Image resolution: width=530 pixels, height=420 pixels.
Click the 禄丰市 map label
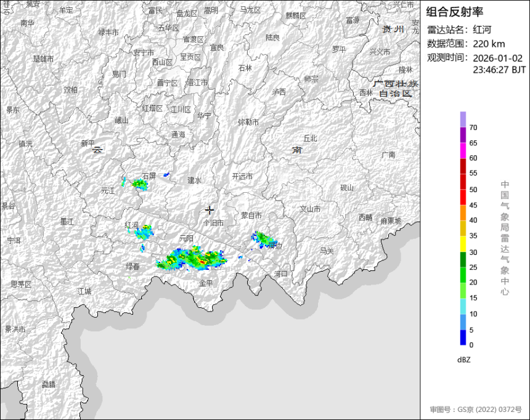coord(108,33)
